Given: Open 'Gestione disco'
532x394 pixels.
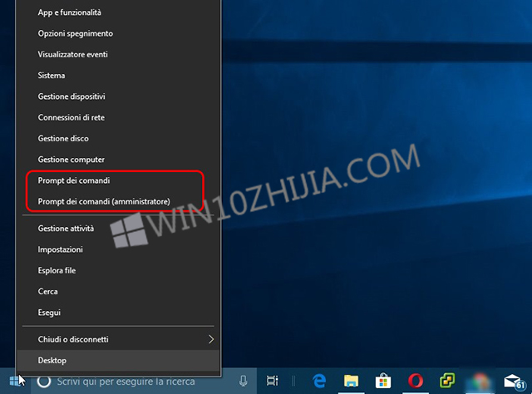Looking at the screenshot, I should point(118,139).
